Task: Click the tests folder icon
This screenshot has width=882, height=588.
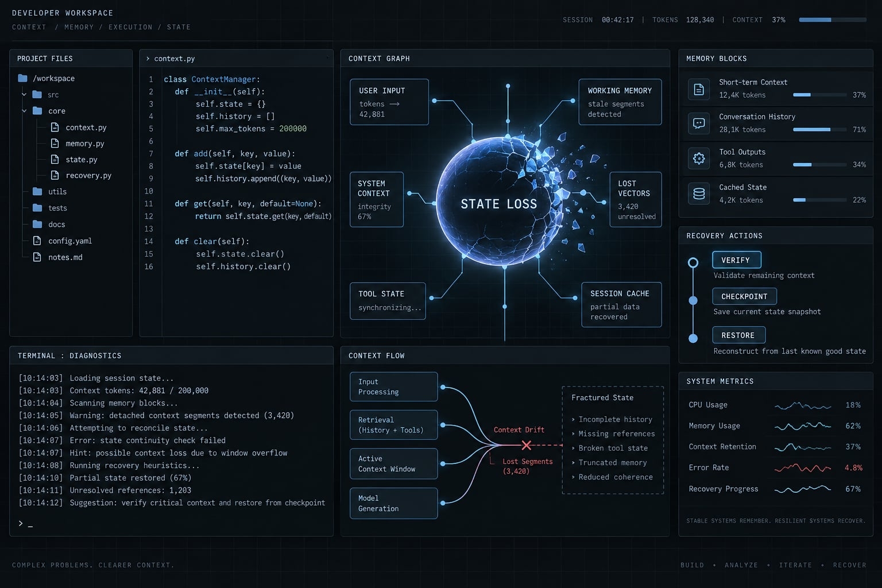Action: (37, 208)
